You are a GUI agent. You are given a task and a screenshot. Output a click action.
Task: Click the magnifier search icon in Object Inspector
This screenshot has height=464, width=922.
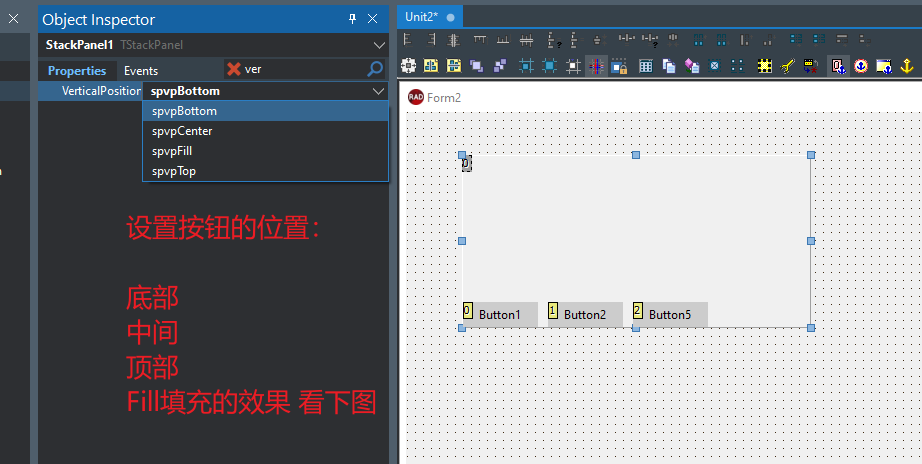[x=375, y=69]
